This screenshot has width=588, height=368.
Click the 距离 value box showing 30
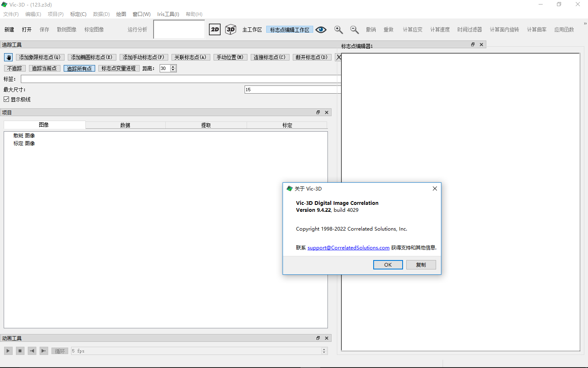click(x=165, y=68)
